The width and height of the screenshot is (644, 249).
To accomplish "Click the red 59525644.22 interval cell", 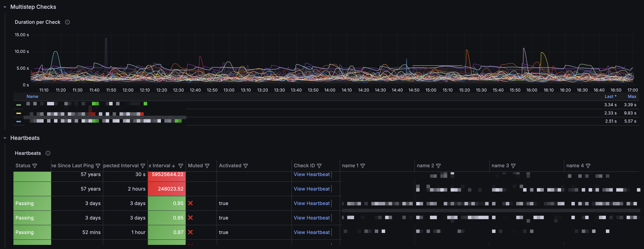I will pos(167,176).
